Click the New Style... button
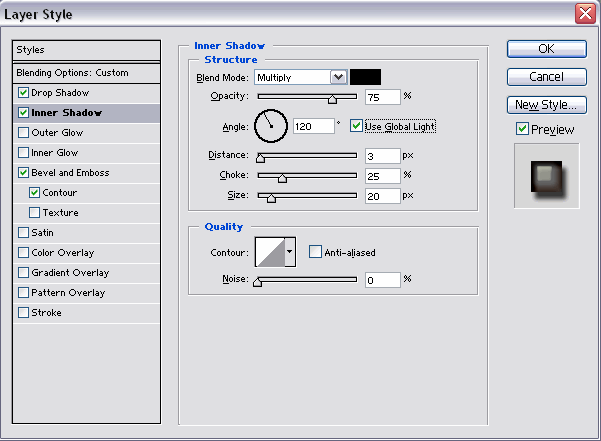This screenshot has width=601, height=441. (x=547, y=105)
